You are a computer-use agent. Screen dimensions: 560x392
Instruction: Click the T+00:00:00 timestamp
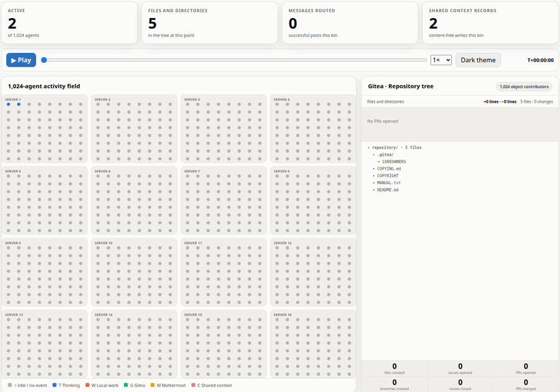(540, 60)
